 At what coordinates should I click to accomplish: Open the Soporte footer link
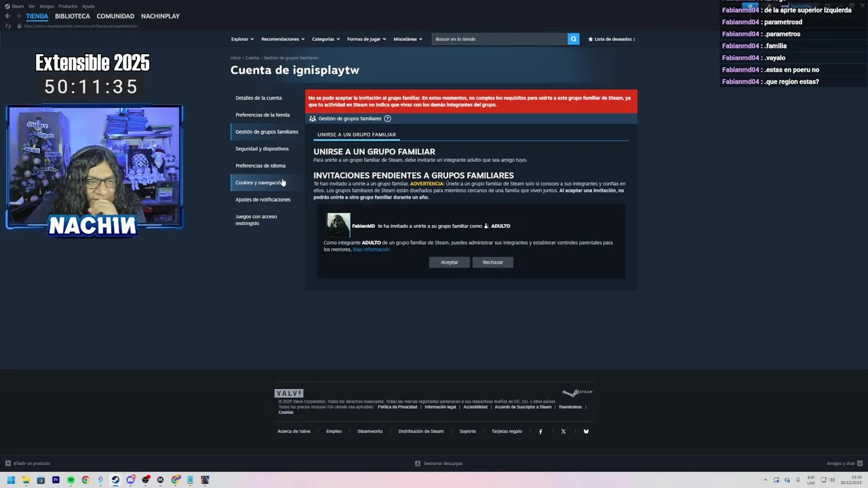(467, 432)
